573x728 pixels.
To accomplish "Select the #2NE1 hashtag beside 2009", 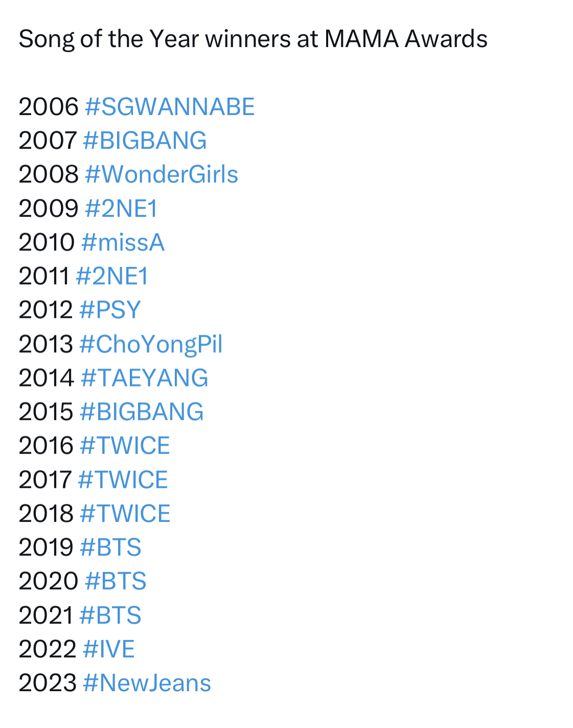I will pos(121,209).
